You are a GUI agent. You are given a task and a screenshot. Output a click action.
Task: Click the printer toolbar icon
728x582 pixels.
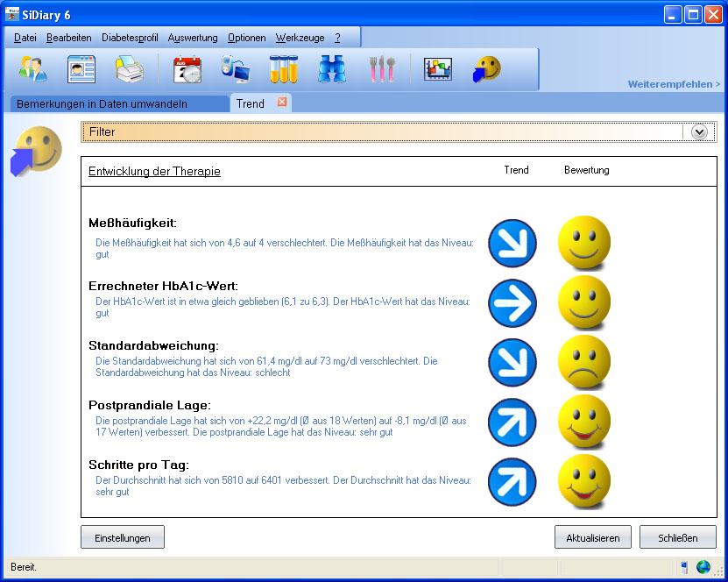pyautogui.click(x=130, y=69)
